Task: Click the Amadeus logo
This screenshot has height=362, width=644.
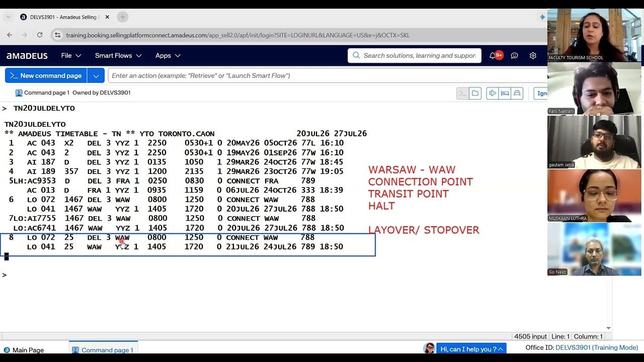Action: (x=27, y=56)
